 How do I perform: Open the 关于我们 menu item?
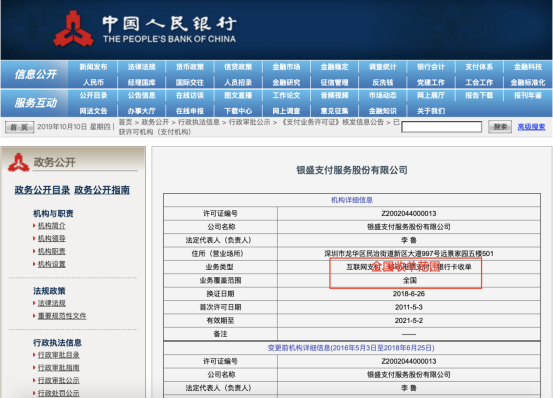point(431,111)
